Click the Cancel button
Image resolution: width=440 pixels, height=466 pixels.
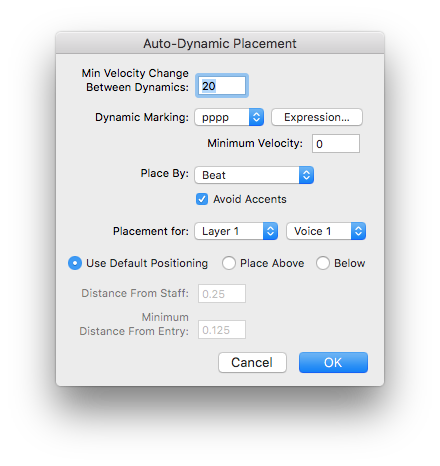click(252, 362)
